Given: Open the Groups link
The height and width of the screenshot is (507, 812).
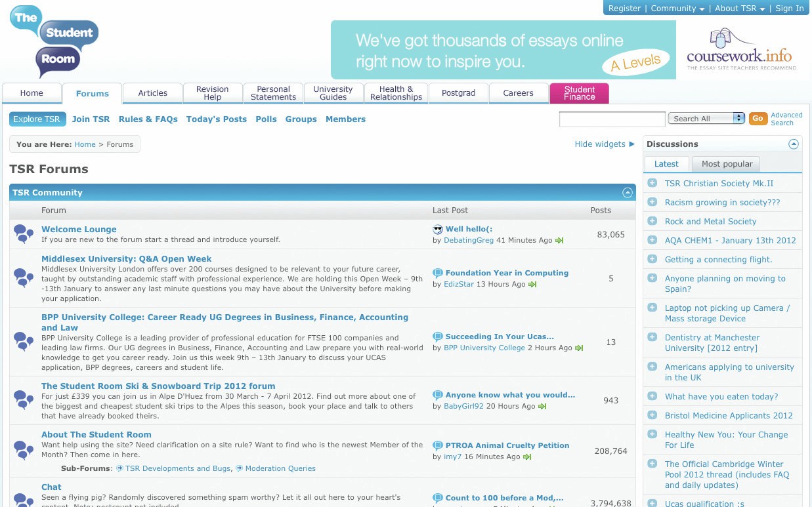Looking at the screenshot, I should click(x=301, y=119).
